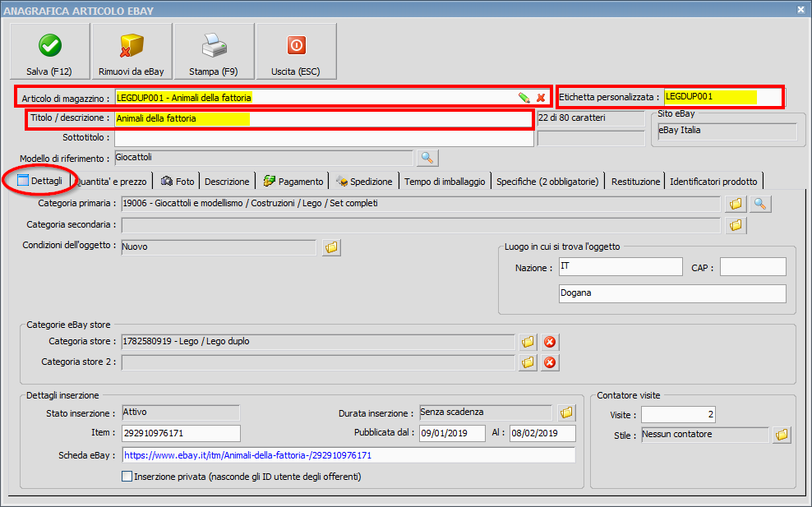Choose counter style via Stile folder icon
812x507 pixels.
pos(782,435)
